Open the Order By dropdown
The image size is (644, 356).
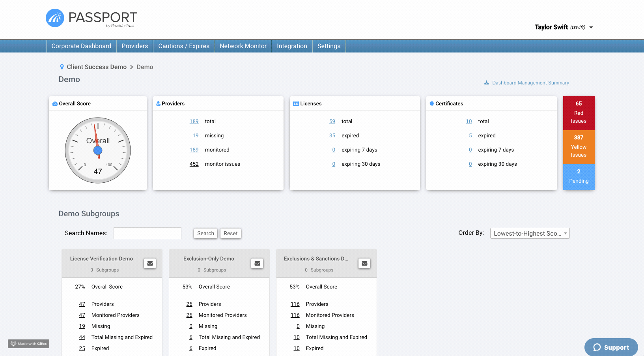[530, 233]
